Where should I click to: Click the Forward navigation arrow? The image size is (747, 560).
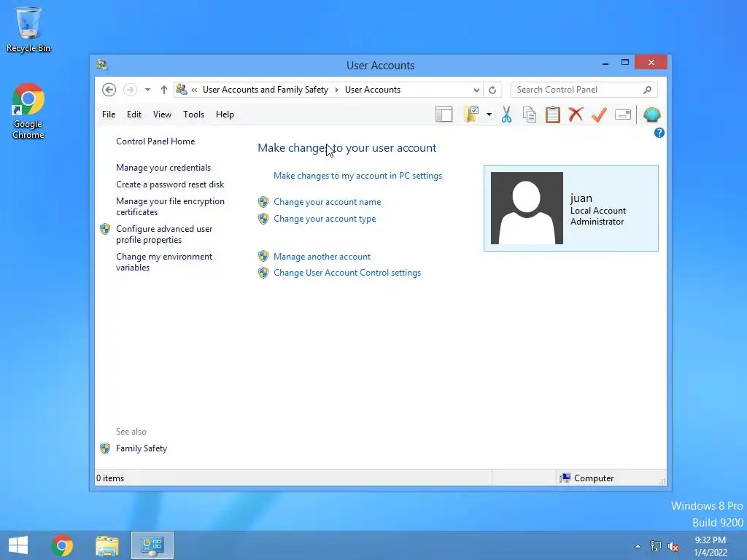coord(130,90)
